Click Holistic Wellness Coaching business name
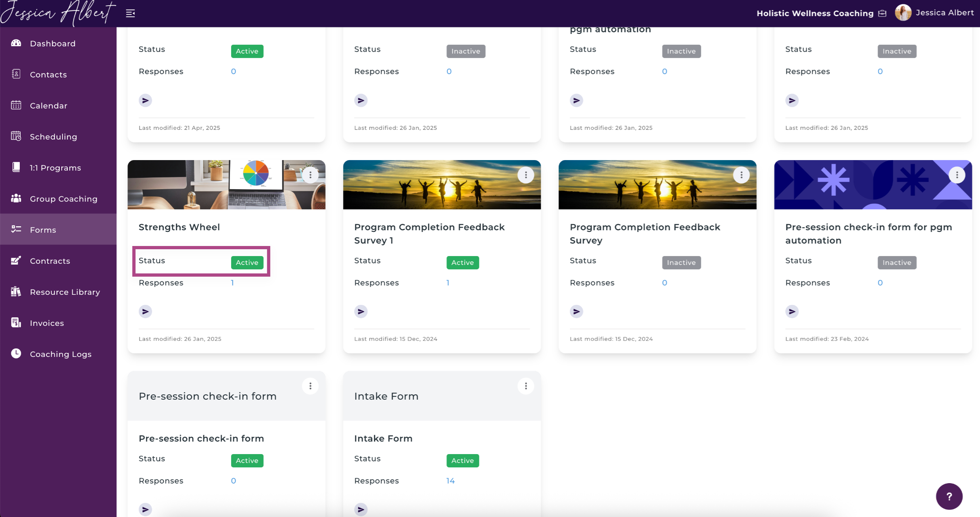Image resolution: width=980 pixels, height=517 pixels. point(815,13)
